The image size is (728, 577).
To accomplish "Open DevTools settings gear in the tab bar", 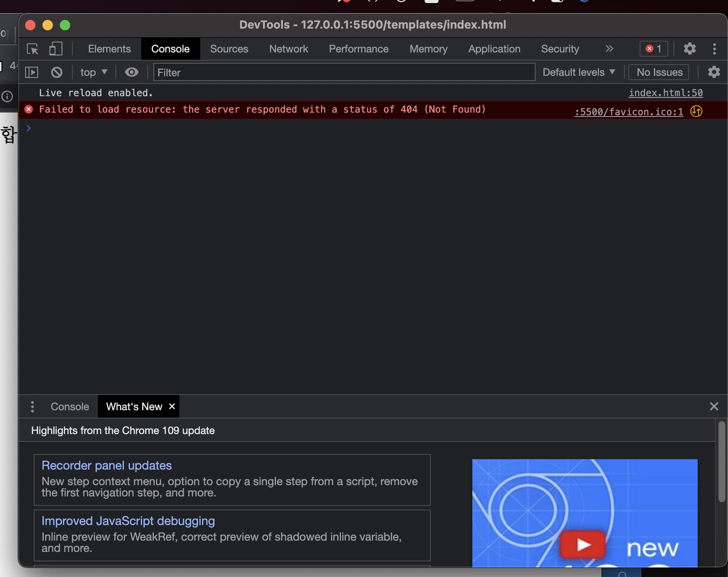I will (x=690, y=49).
